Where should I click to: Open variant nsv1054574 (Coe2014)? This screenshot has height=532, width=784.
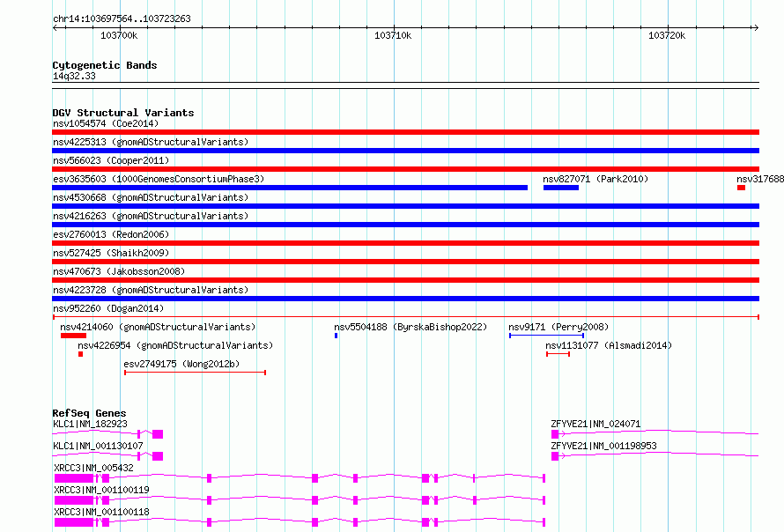[x=106, y=123]
